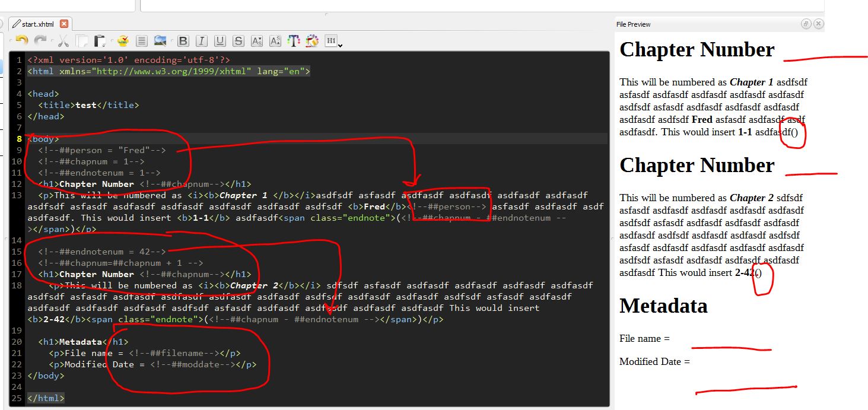Click the ##chapnum = 1 comment
The width and height of the screenshot is (868, 410).
[x=91, y=161]
